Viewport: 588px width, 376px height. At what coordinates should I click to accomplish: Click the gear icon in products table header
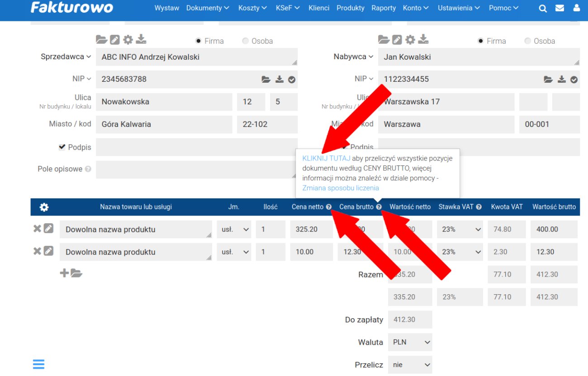tap(44, 207)
